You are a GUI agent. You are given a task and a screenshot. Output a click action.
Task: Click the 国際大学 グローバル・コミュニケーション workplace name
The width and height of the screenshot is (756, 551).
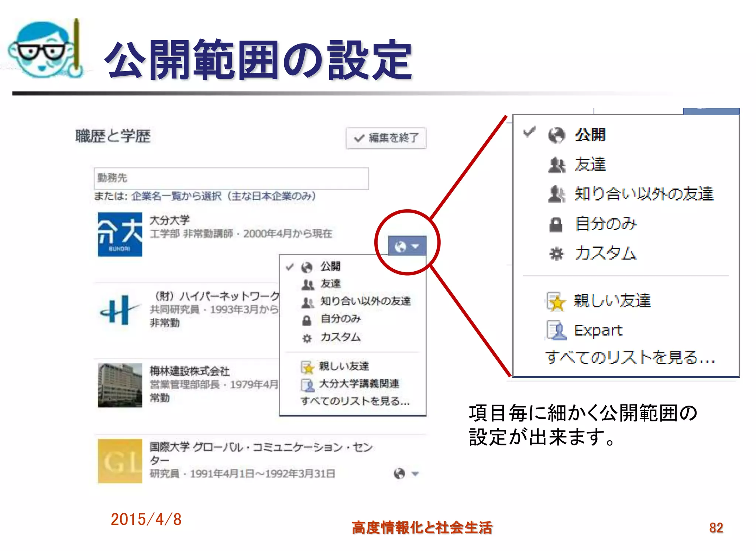[x=261, y=453]
